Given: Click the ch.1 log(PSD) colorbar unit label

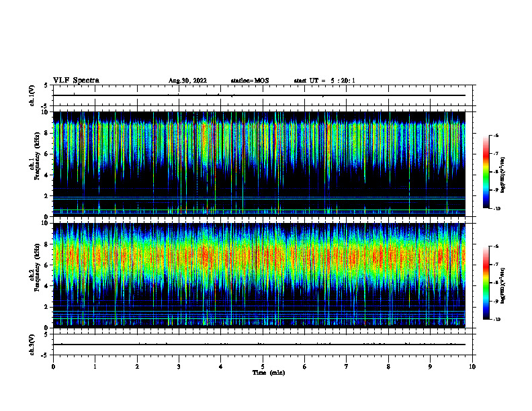Looking at the screenshot, I should click(503, 175).
